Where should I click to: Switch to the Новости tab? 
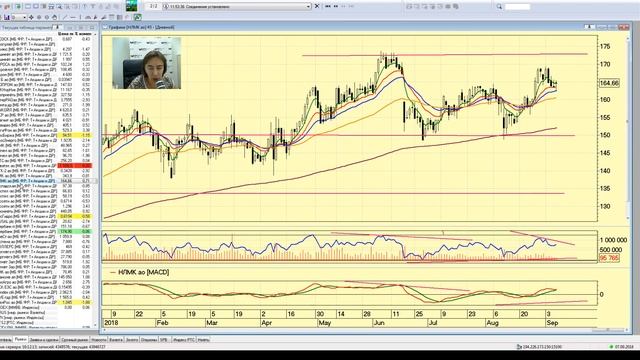click(x=99, y=340)
